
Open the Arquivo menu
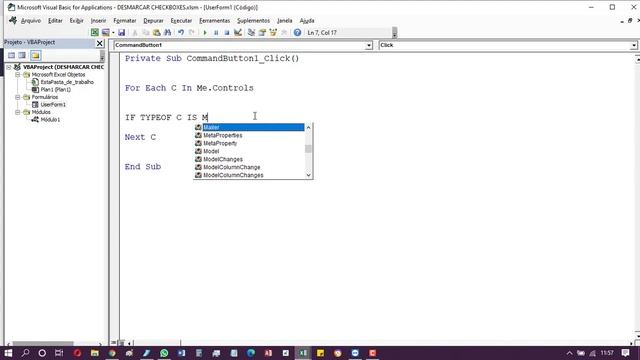tap(31, 21)
